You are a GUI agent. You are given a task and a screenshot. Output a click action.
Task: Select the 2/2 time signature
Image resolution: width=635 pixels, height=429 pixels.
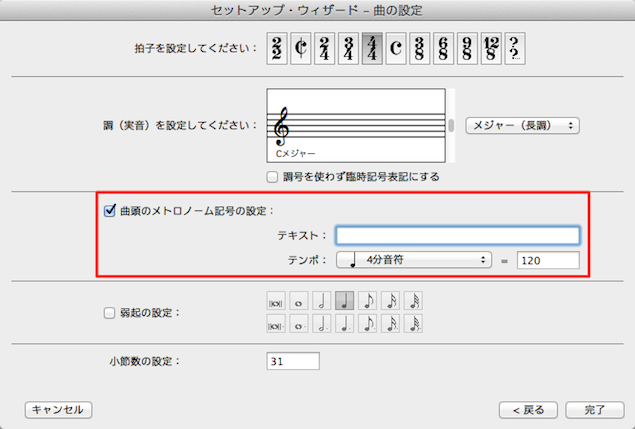tap(277, 49)
